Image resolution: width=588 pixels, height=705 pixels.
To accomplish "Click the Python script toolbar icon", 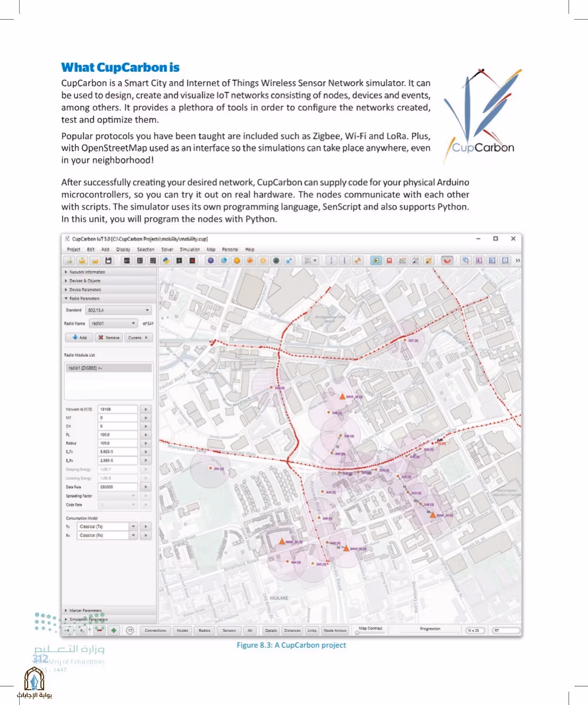I will pos(166,261).
